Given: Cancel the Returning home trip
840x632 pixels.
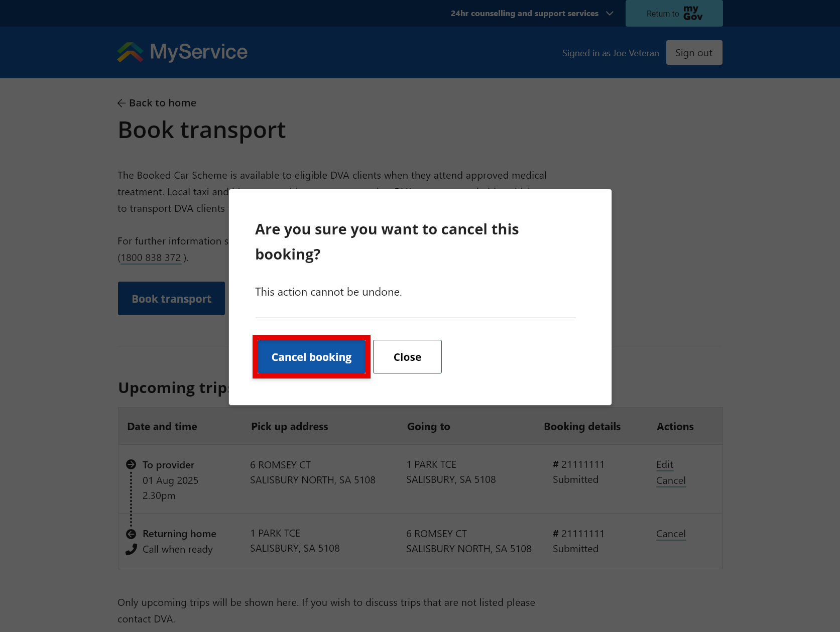Looking at the screenshot, I should [671, 534].
